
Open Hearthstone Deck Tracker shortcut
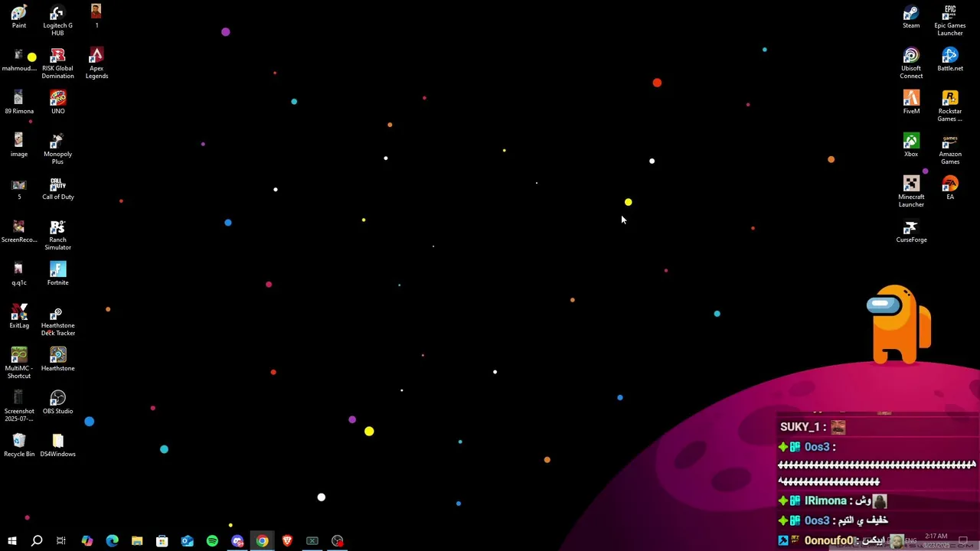coord(57,321)
